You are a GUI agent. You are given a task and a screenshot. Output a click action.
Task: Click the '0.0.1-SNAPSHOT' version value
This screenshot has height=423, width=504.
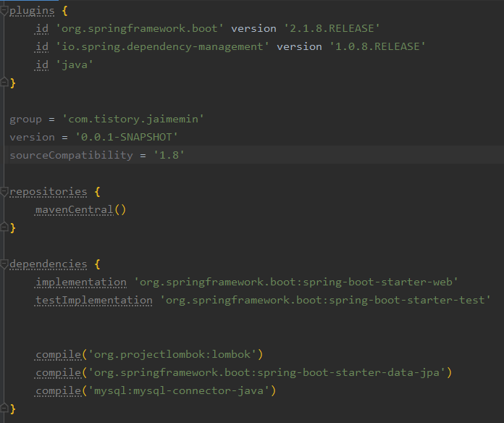pos(126,137)
